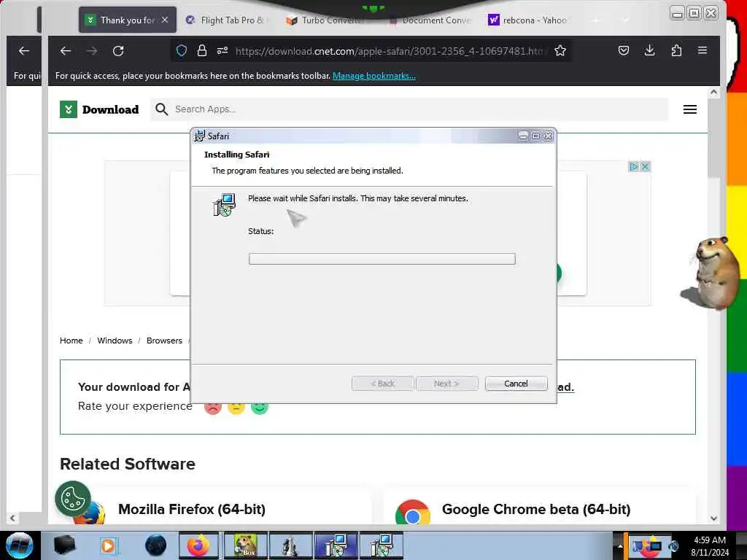Open the Windows Start orb
Viewport: 747px width, 560px height.
click(20, 545)
